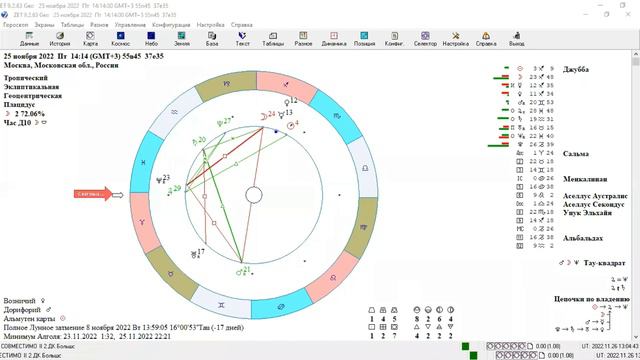The width and height of the screenshot is (640, 360).
Task: Open the Текст interpretation icon
Action: [242, 39]
